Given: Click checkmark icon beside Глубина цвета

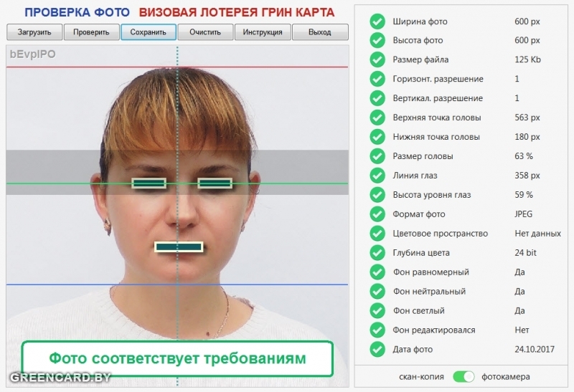Looking at the screenshot, I should pyautogui.click(x=377, y=253).
